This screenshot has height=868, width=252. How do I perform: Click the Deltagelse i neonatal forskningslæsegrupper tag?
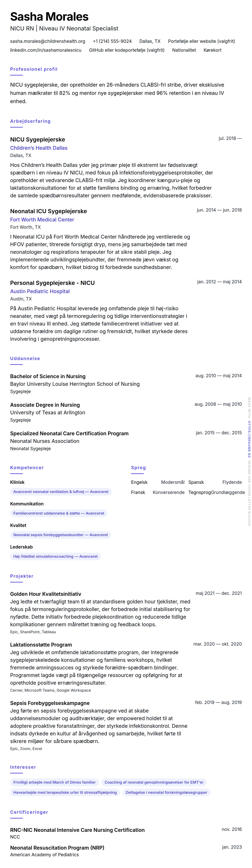click(166, 792)
